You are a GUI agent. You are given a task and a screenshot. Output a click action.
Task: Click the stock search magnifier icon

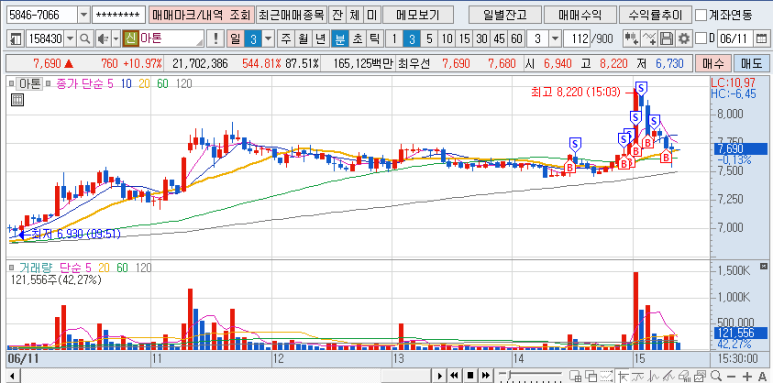click(x=85, y=38)
